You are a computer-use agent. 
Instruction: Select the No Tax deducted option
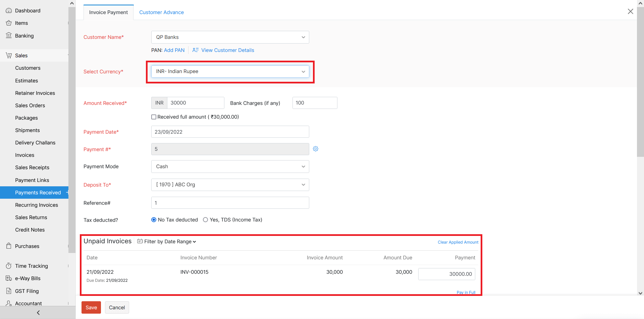154,219
